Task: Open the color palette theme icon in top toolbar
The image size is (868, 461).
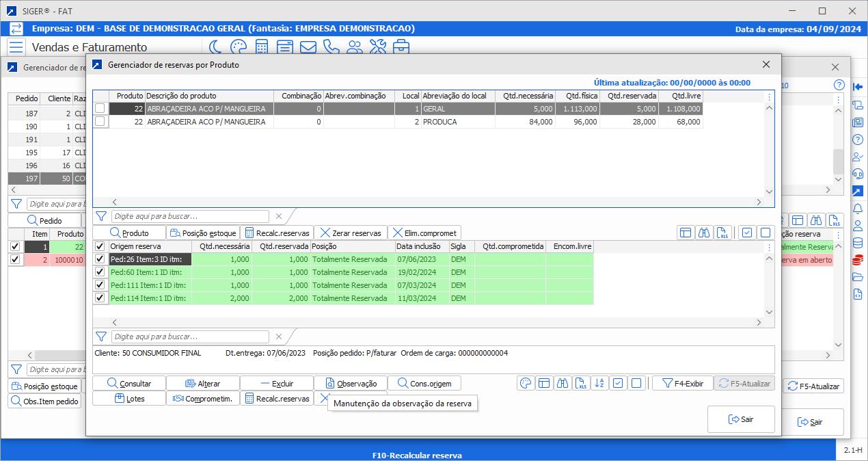Action: [238, 47]
